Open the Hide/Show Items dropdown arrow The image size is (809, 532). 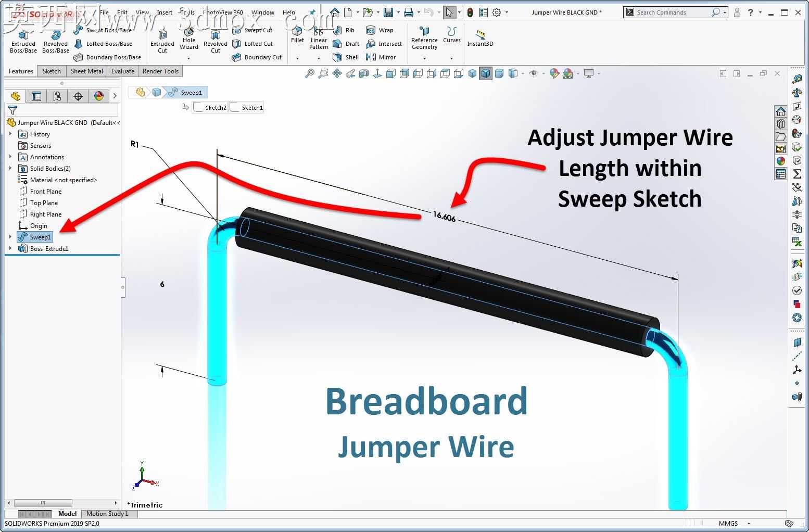(x=543, y=73)
